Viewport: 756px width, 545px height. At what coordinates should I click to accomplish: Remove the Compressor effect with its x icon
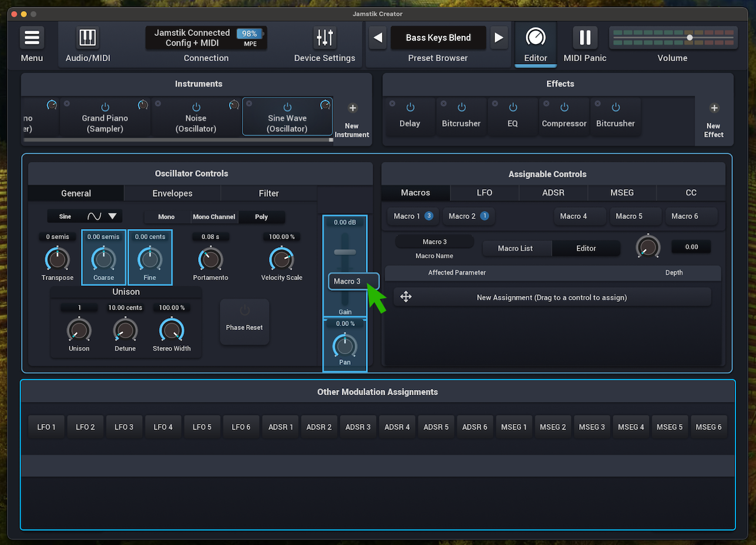[545, 103]
